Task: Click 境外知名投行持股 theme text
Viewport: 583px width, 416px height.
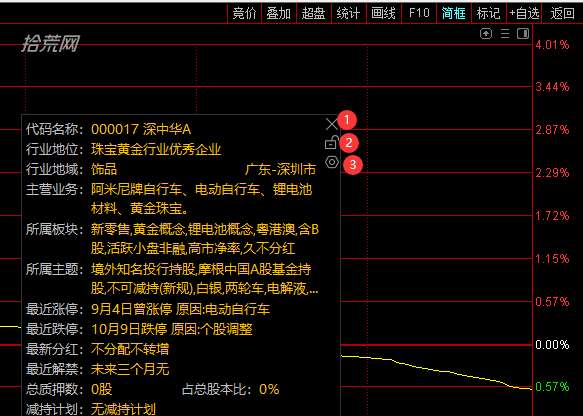Action: pos(144,269)
